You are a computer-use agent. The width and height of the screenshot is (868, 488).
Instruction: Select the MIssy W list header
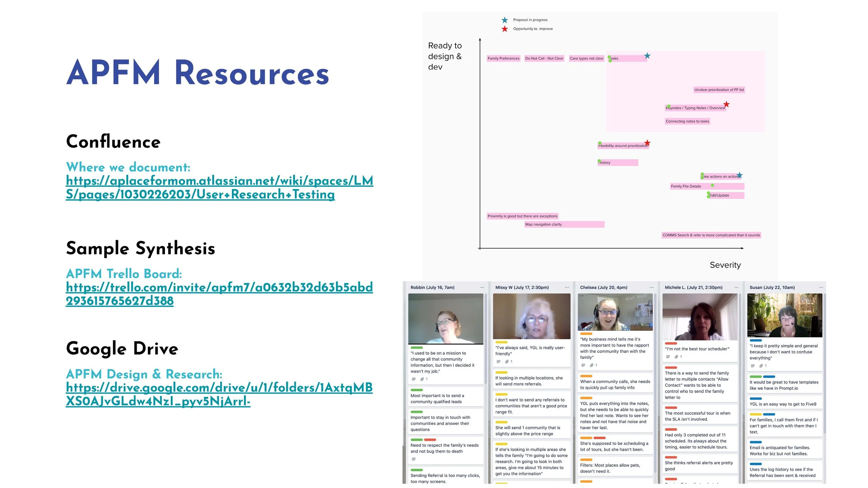522,287
